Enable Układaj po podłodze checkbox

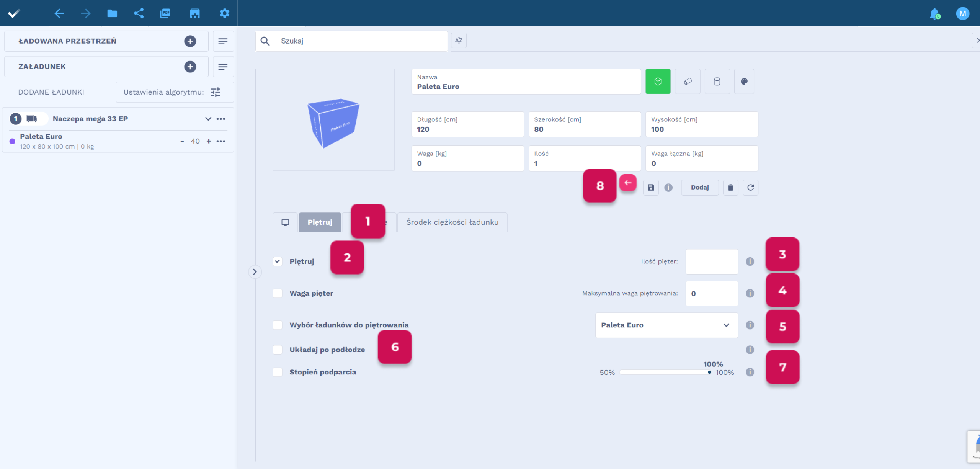[278, 350]
